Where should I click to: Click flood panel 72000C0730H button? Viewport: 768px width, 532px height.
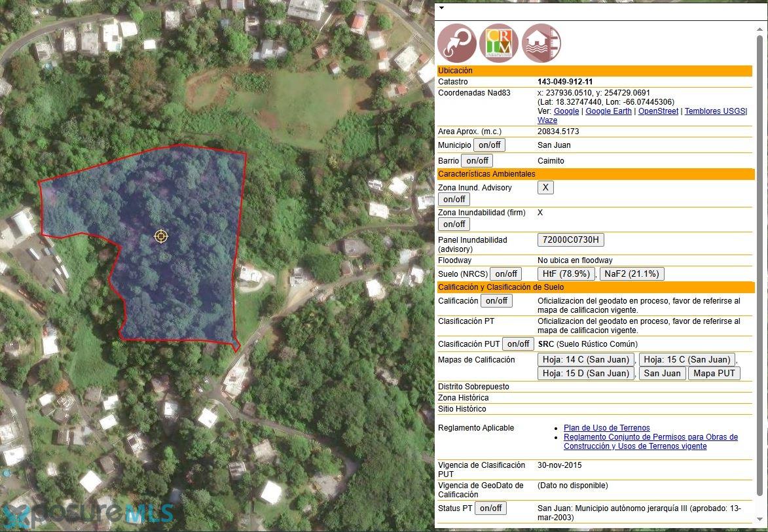click(x=570, y=240)
